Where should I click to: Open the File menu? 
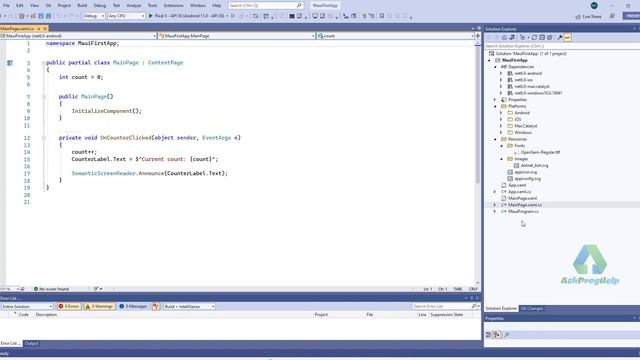pyautogui.click(x=6, y=5)
